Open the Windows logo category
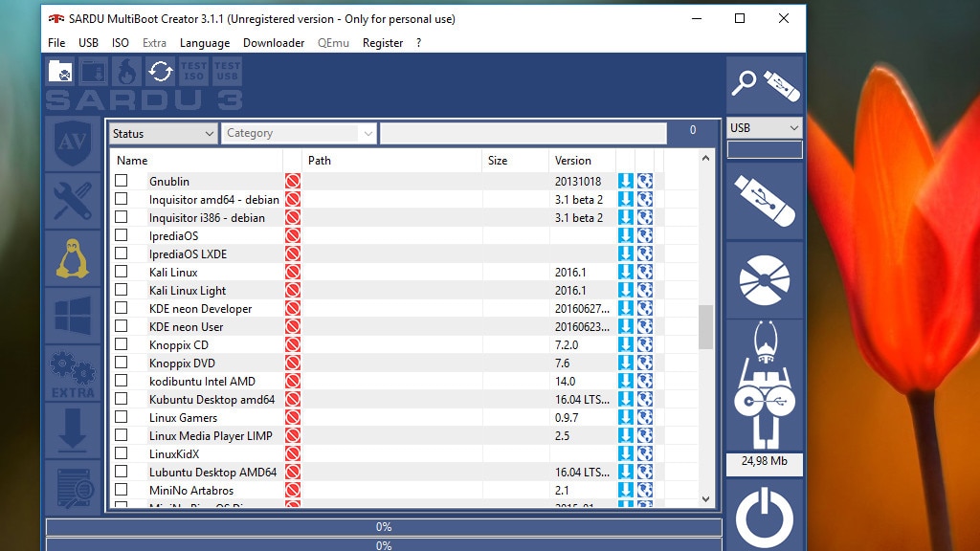980x551 pixels. 73,316
